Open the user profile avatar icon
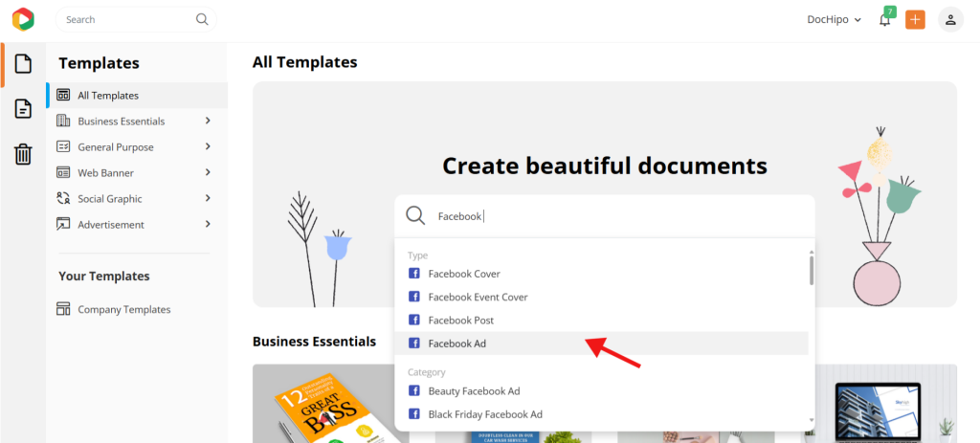 point(950,19)
